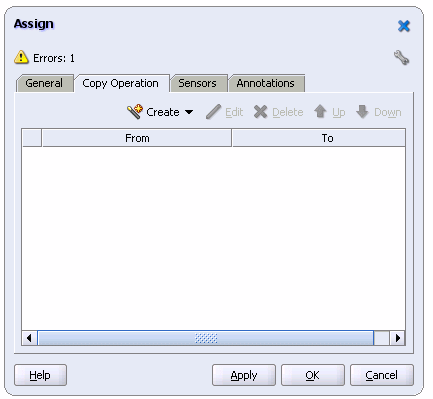
Task: Click the Delete X icon
Action: 260,112
